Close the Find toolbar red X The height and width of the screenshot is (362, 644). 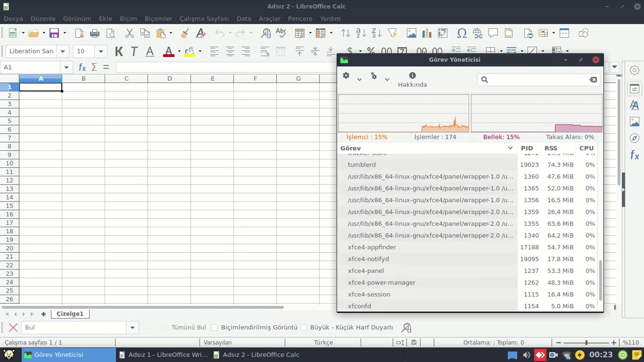click(x=13, y=327)
